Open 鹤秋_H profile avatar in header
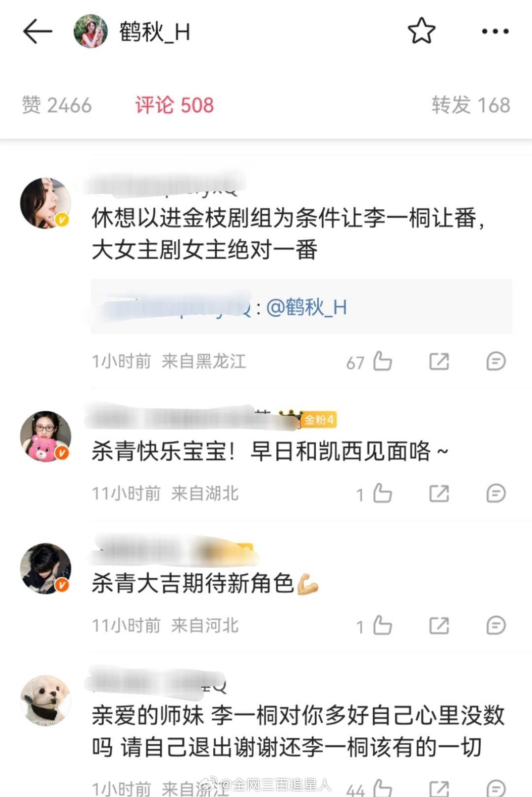This screenshot has width=532, height=797. pyautogui.click(x=91, y=32)
